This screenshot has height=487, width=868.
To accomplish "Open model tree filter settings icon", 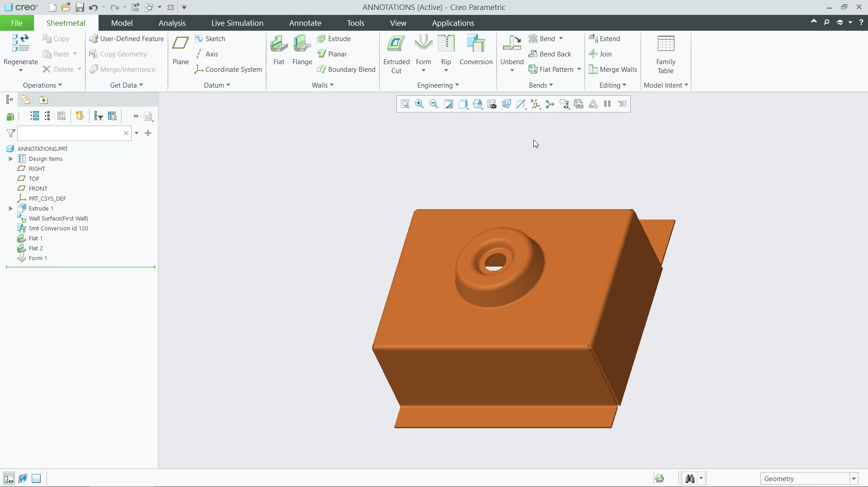I will pos(99,116).
